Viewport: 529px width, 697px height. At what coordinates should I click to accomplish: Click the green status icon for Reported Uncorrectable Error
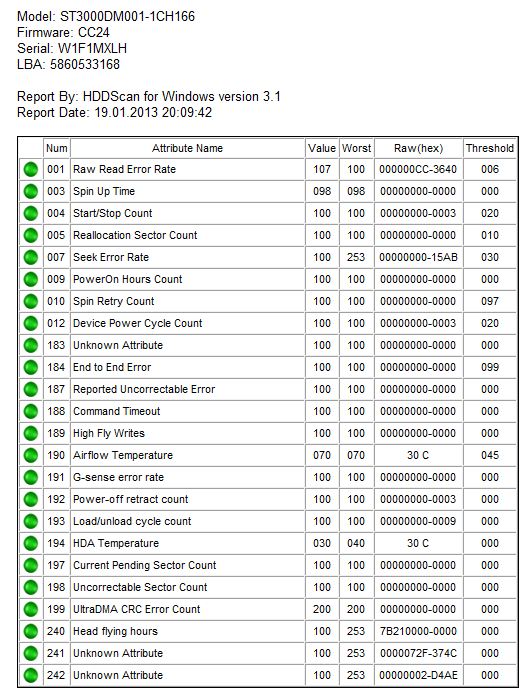pos(31,389)
